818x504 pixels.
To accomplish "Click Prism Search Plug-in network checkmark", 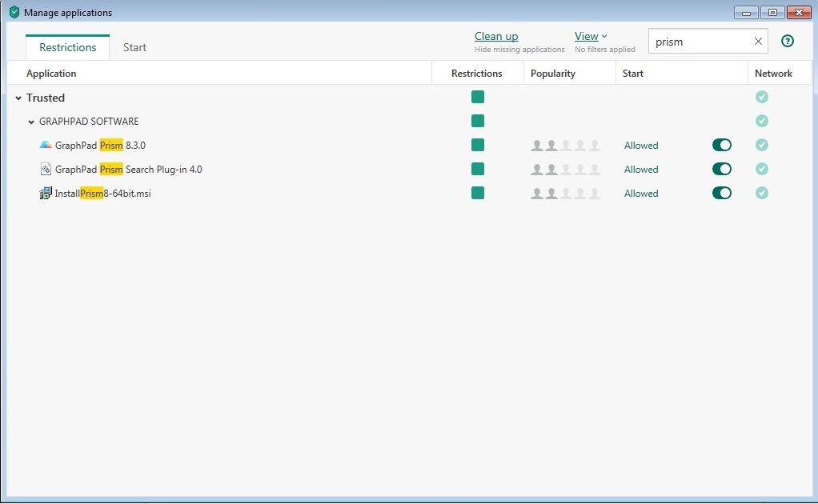I will 762,169.
